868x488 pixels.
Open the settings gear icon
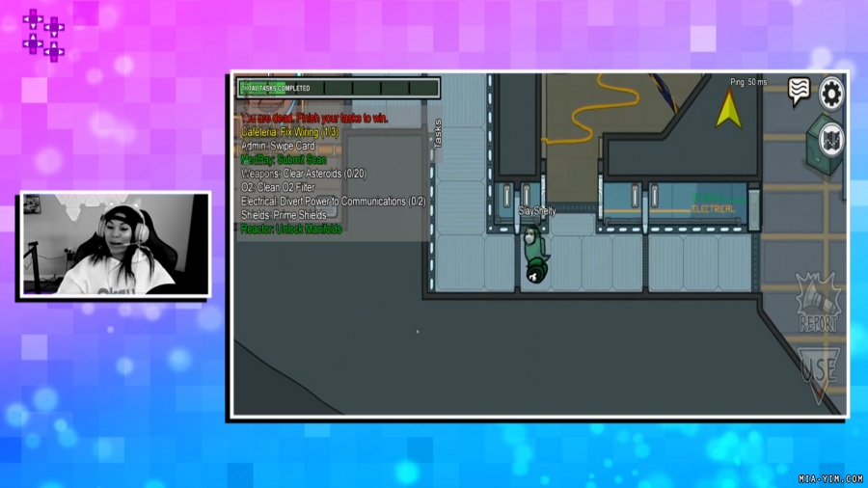tap(831, 95)
